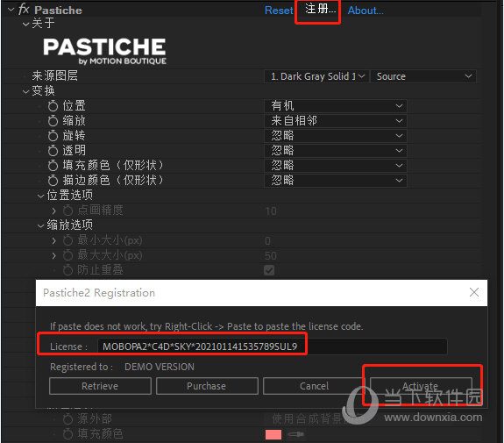Collapse the Pastiche effect group

11,10
